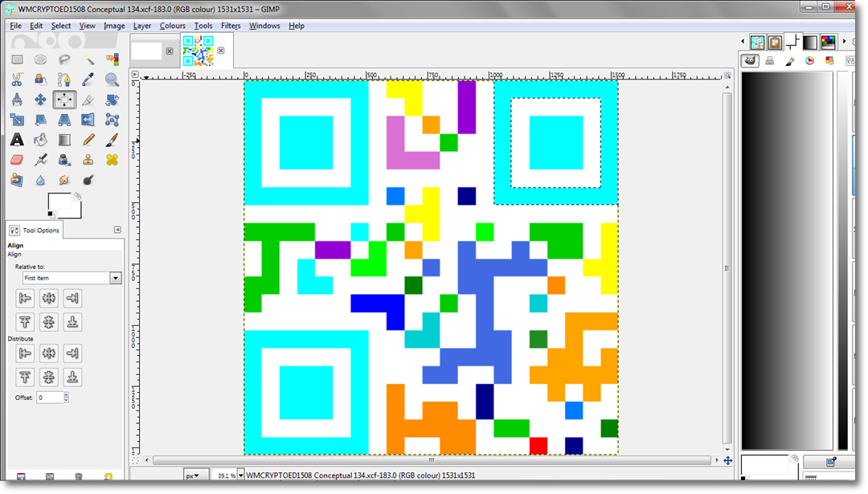Screen dimensions: 868x494
Task: Open the Colours menu
Action: coord(172,26)
